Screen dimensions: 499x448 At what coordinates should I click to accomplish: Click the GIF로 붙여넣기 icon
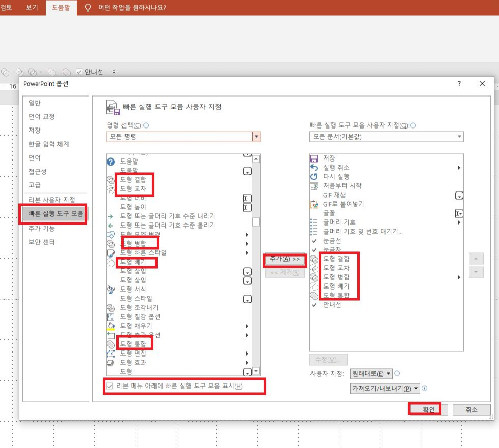pyautogui.click(x=314, y=204)
